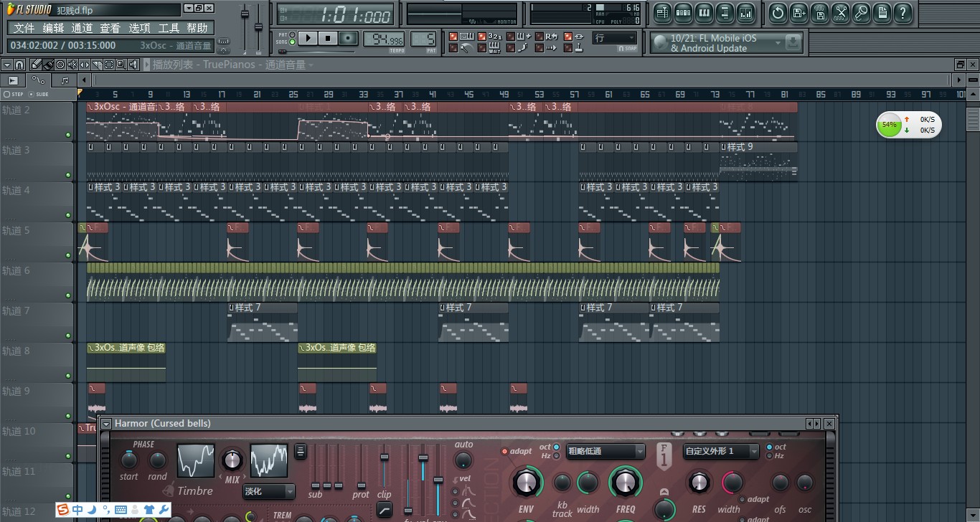980x522 pixels.
Task: Open the 工具 menu
Action: click(169, 28)
